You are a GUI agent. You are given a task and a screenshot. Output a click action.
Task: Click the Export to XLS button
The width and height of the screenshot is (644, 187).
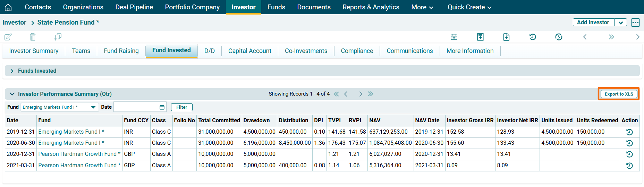pos(619,94)
